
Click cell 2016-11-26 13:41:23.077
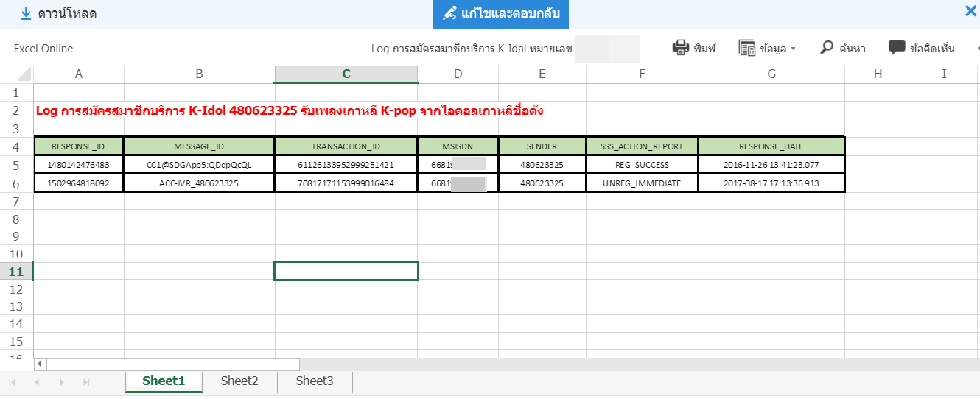(x=771, y=165)
